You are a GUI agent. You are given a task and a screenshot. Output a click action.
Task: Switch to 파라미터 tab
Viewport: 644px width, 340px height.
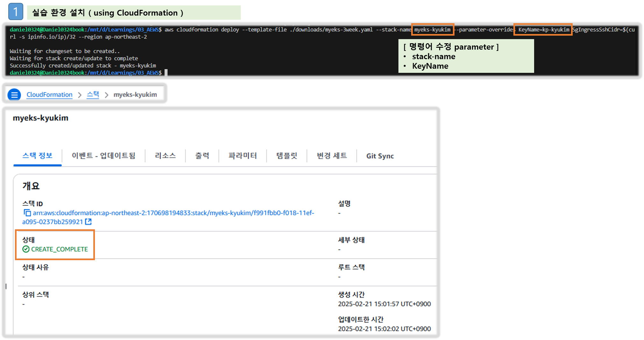click(x=243, y=156)
